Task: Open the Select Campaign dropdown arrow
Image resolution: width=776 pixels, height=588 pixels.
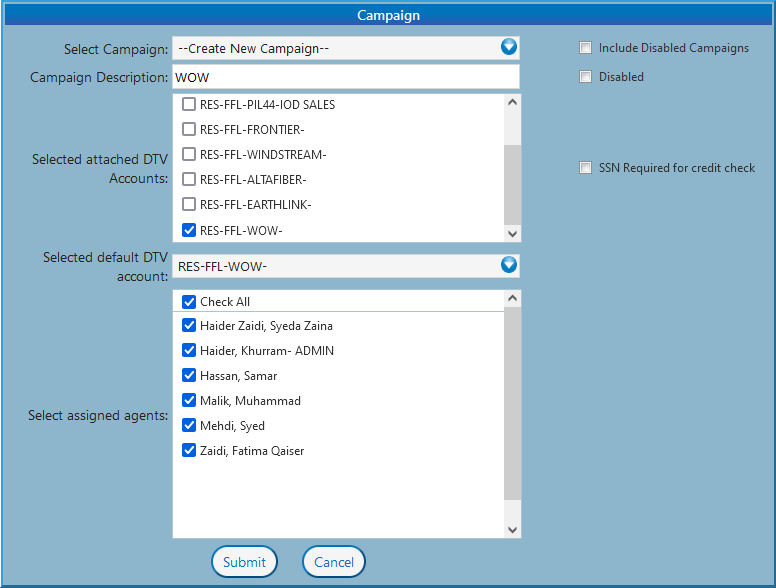Action: pyautogui.click(x=508, y=47)
